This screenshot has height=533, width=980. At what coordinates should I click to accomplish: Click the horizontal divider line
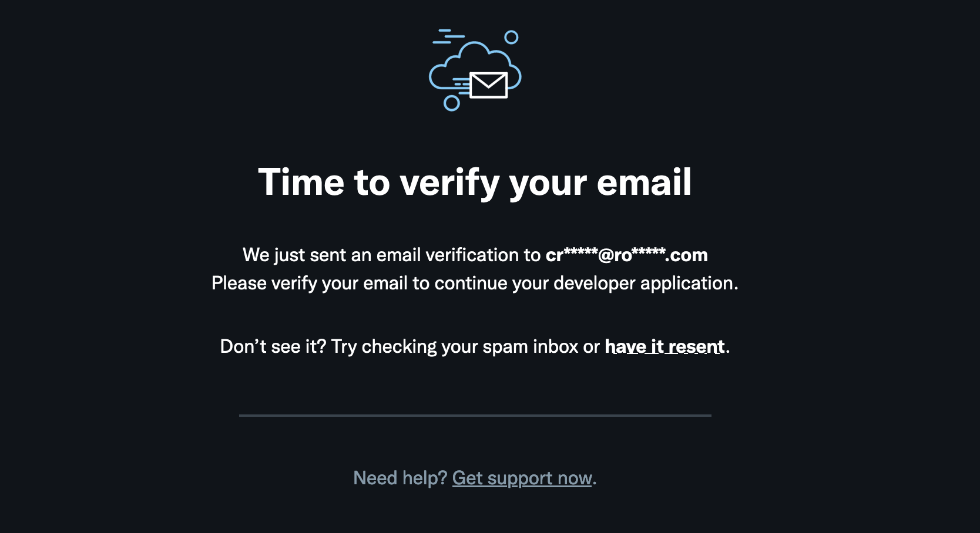pos(475,416)
